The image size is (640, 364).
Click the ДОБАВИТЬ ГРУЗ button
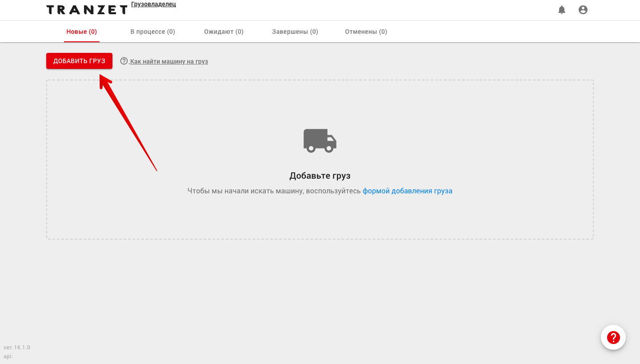(x=79, y=61)
